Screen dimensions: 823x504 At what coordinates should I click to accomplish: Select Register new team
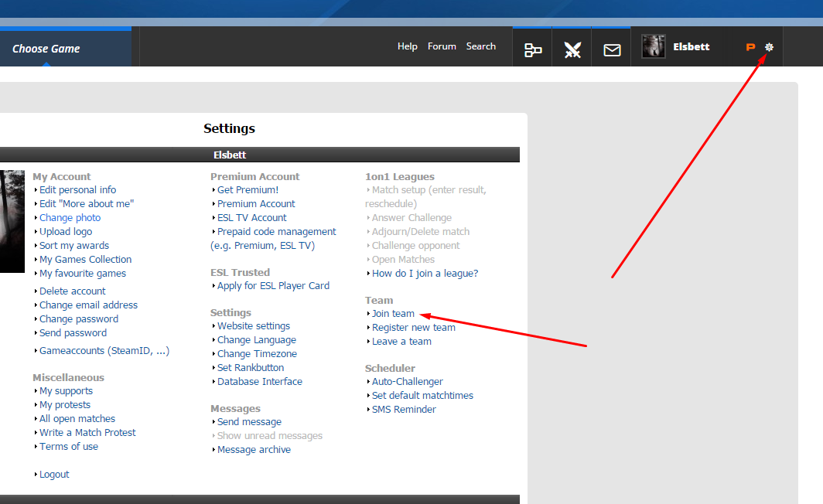pyautogui.click(x=413, y=328)
